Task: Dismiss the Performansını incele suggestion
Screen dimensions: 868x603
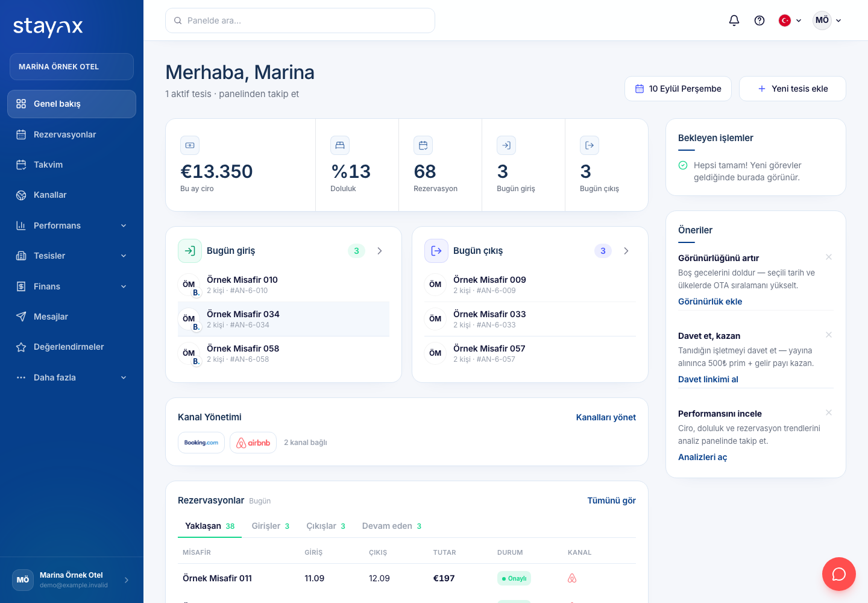Action: 829,412
